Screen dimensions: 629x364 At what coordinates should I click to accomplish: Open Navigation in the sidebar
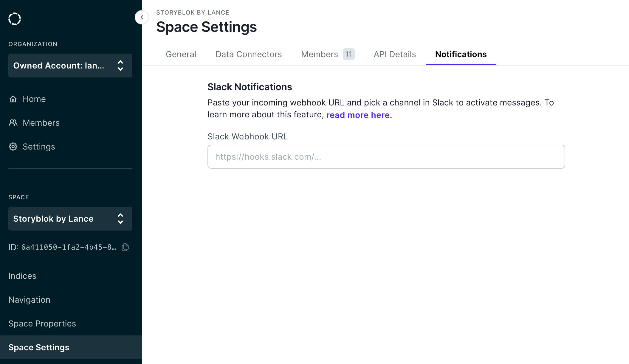29,300
